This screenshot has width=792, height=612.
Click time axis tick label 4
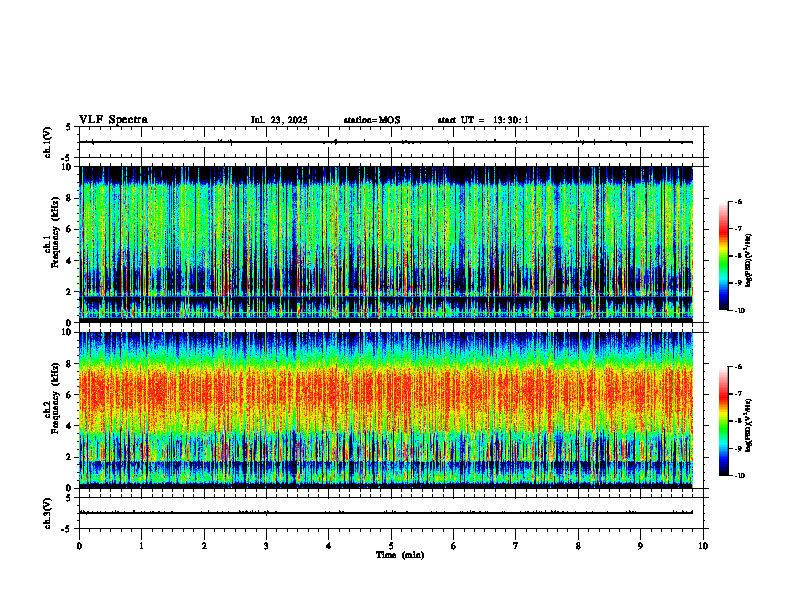point(329,546)
